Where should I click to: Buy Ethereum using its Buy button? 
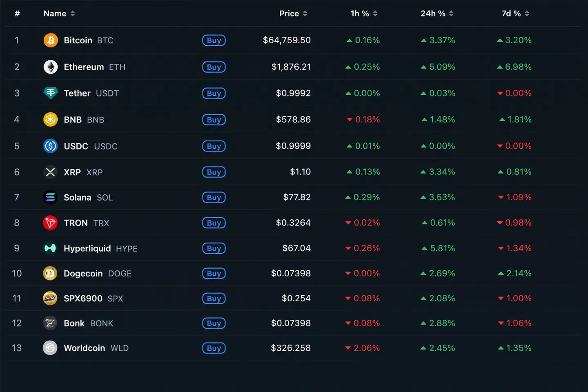214,67
